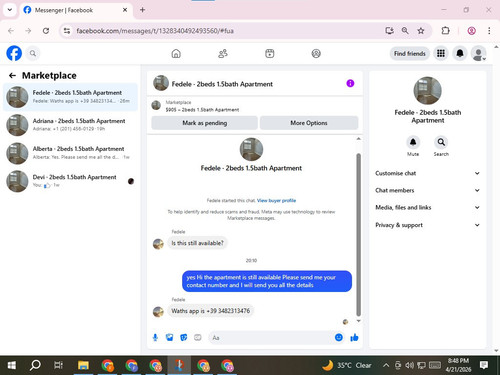Click the install app icon in address bar
500x375 pixels.
click(x=389, y=31)
